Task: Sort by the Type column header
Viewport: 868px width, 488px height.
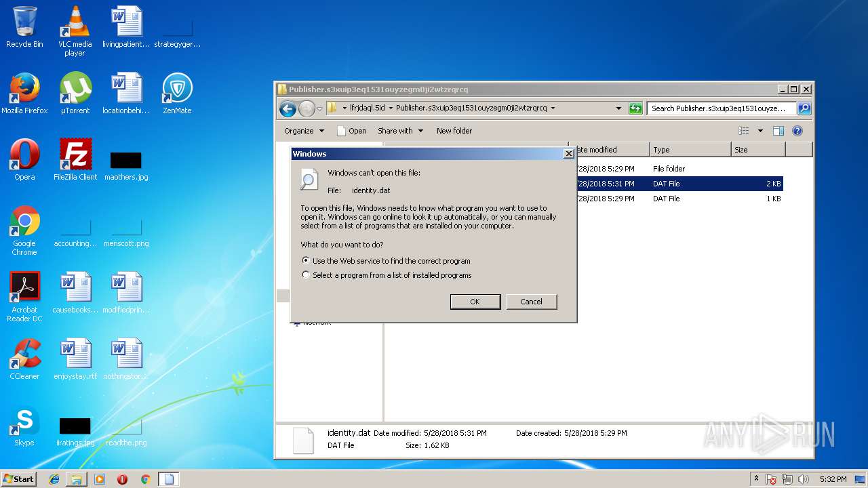Action: [x=690, y=150]
